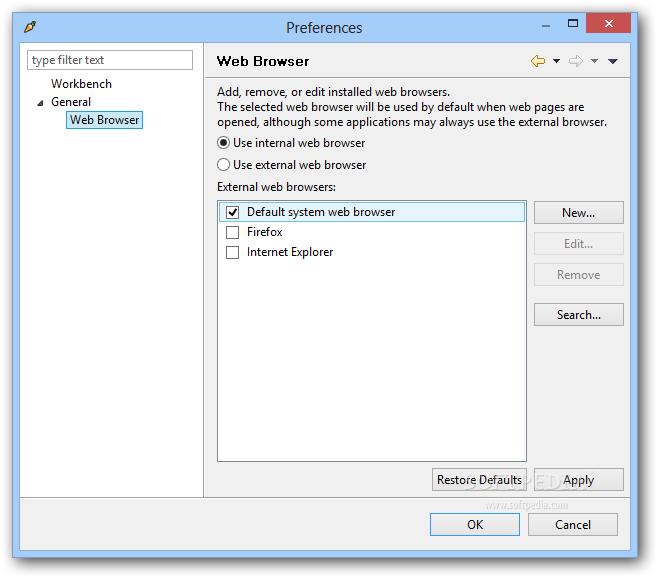The image size is (658, 578).
Task: Select the Workbench tree item
Action: 81,84
